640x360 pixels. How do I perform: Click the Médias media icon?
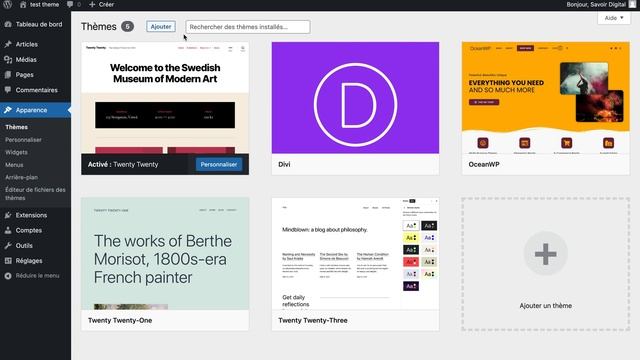click(x=8, y=60)
